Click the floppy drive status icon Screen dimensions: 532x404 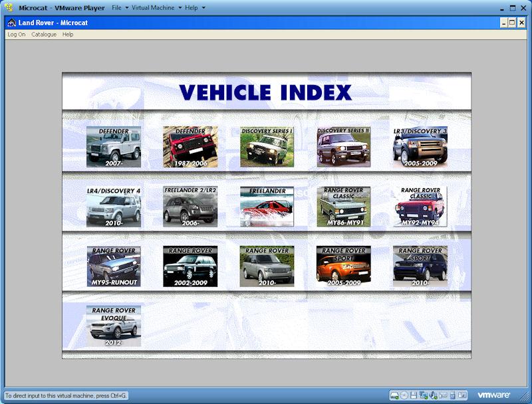pyautogui.click(x=414, y=395)
